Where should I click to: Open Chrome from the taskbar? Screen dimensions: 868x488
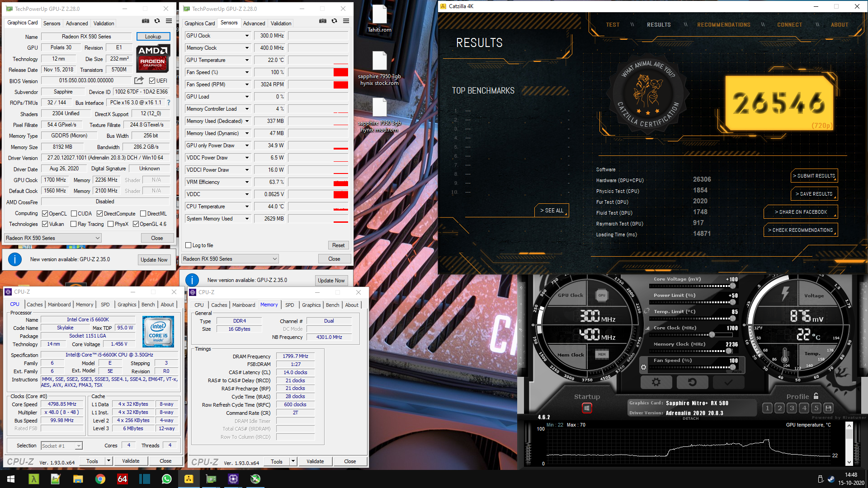(100, 479)
